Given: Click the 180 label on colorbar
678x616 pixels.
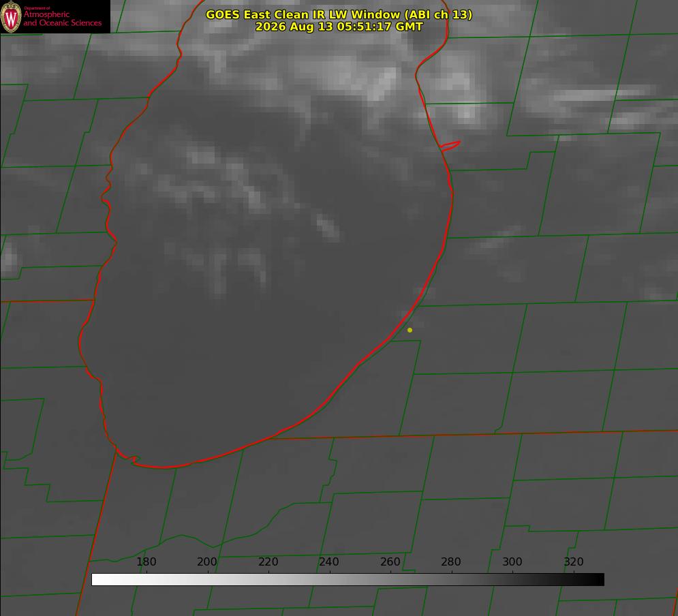Looking at the screenshot, I should click(x=146, y=561).
